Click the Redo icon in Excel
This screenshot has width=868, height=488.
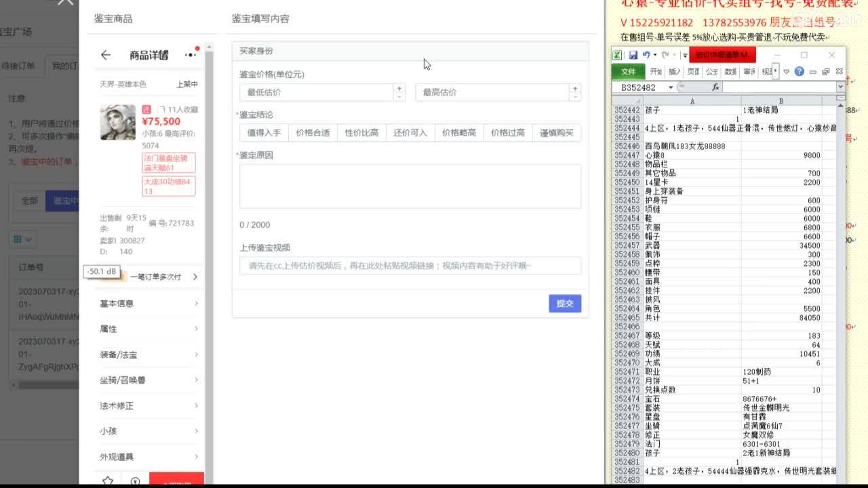tap(665, 55)
